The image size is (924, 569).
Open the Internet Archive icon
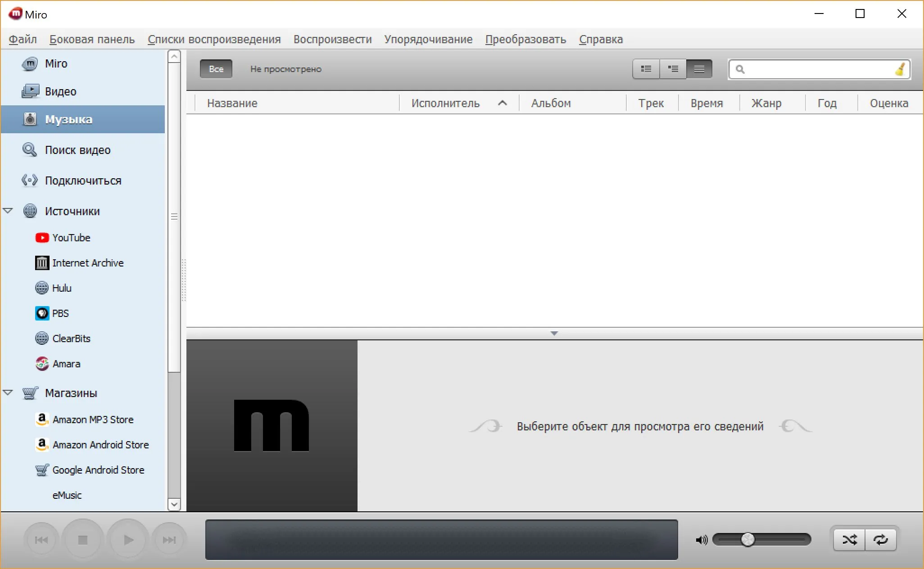pyautogui.click(x=42, y=263)
